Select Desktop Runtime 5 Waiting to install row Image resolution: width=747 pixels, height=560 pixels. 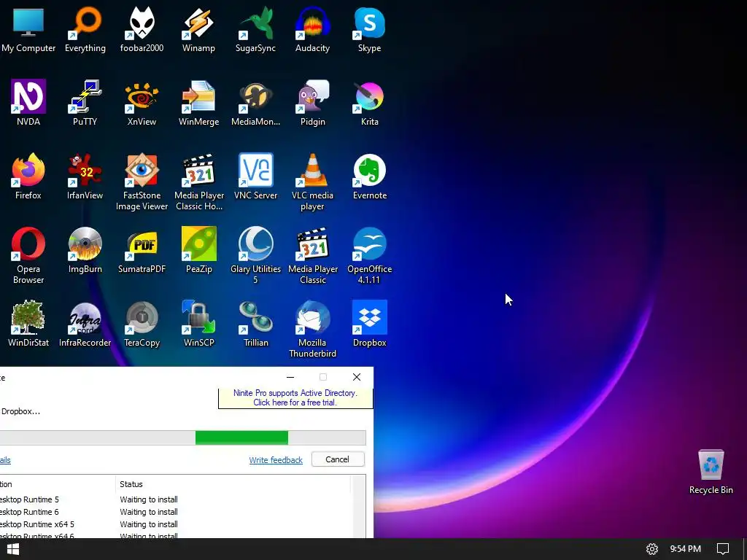pos(175,499)
